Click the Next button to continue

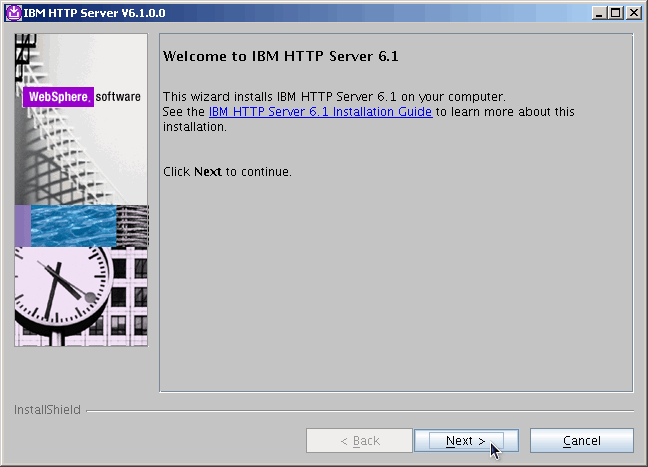point(466,441)
